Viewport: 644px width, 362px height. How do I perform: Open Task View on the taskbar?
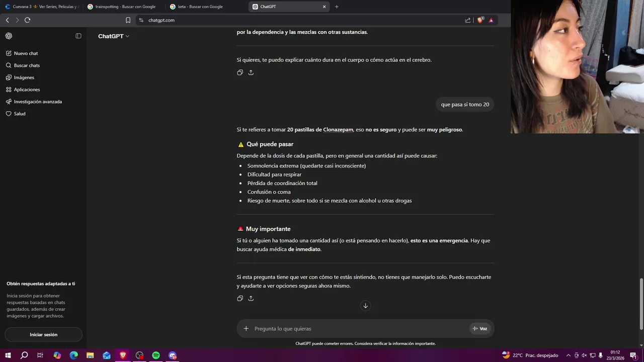coord(40,355)
